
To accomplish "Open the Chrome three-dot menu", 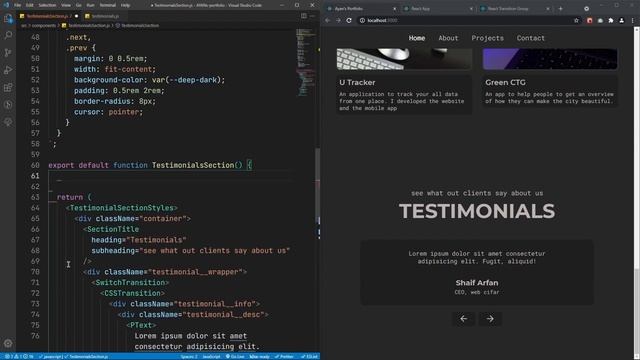I will click(x=633, y=20).
